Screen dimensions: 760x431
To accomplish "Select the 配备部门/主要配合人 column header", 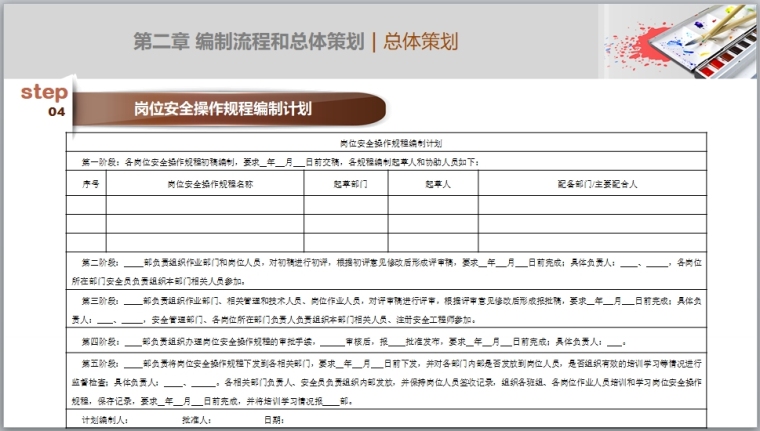I will pos(596,184).
